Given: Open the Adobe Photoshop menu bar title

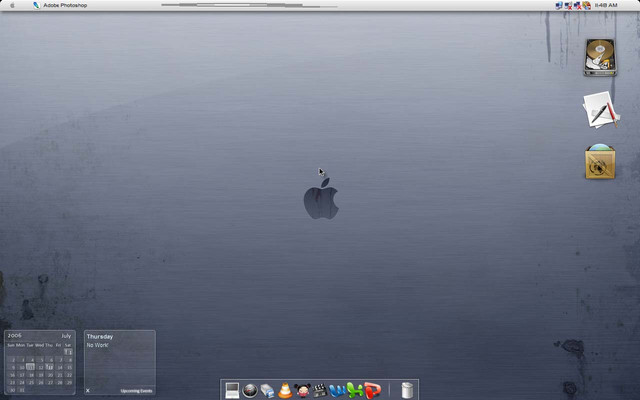Looking at the screenshot, I should 65,5.
